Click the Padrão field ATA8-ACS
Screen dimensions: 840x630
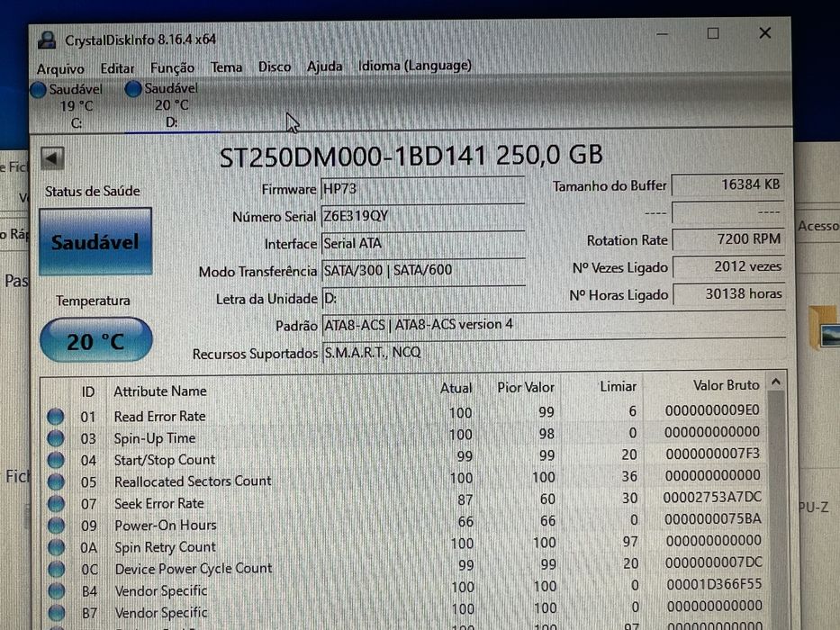point(554,325)
